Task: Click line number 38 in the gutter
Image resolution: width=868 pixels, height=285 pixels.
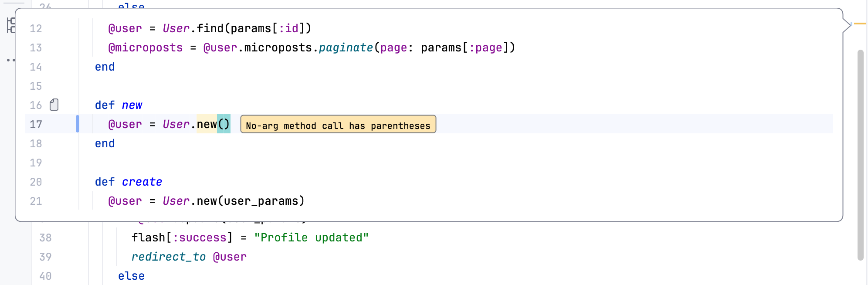Action: point(45,237)
